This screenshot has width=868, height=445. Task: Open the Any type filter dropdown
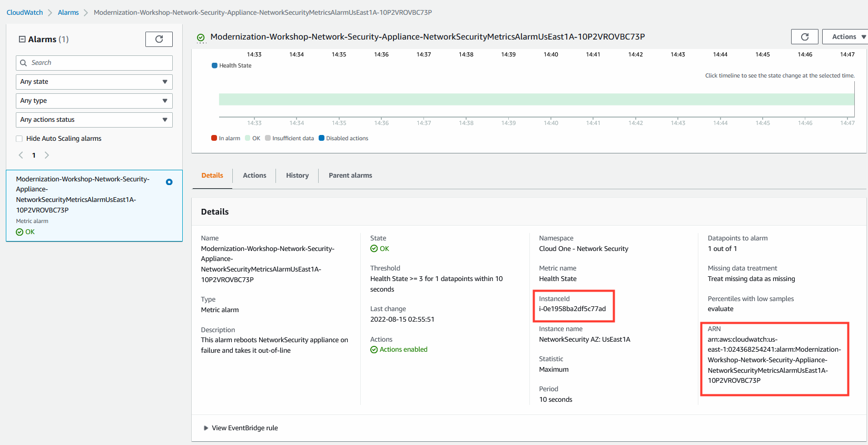94,101
